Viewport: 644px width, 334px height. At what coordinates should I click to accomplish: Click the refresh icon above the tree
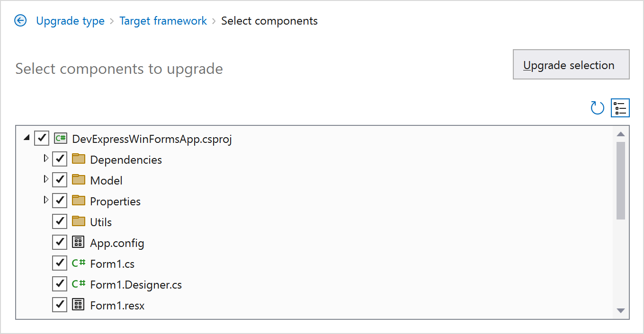[x=598, y=108]
